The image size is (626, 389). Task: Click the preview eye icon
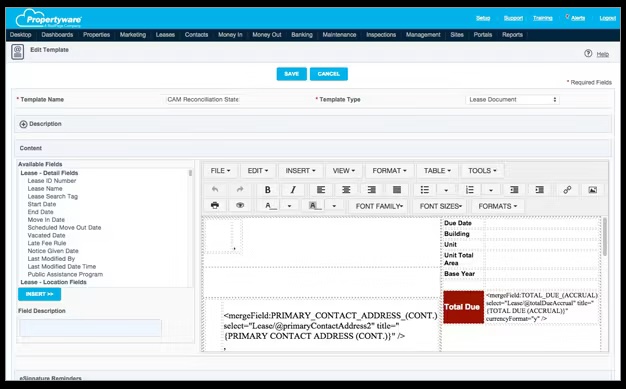click(x=240, y=205)
